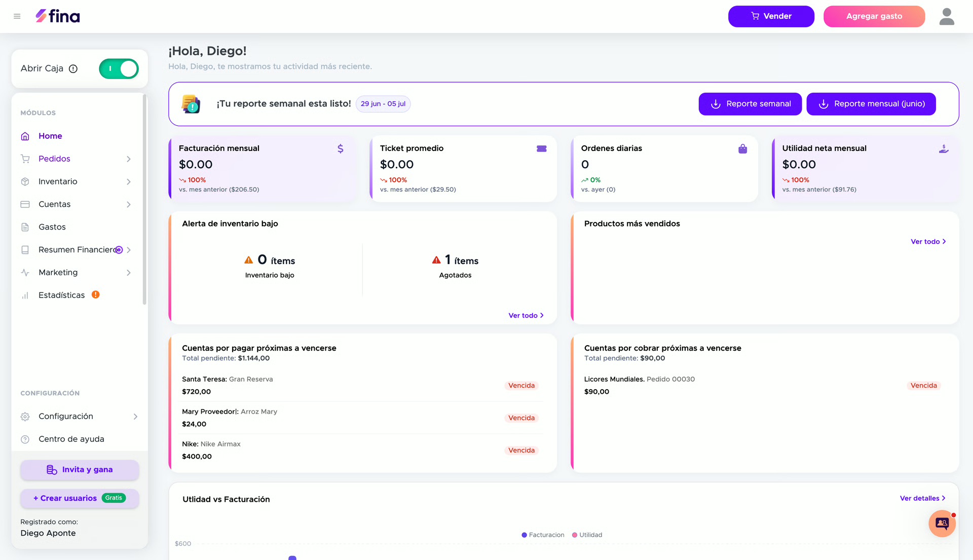Toggle the Utilidad legend item
Viewport: 973px width, 560px height.
click(x=587, y=535)
